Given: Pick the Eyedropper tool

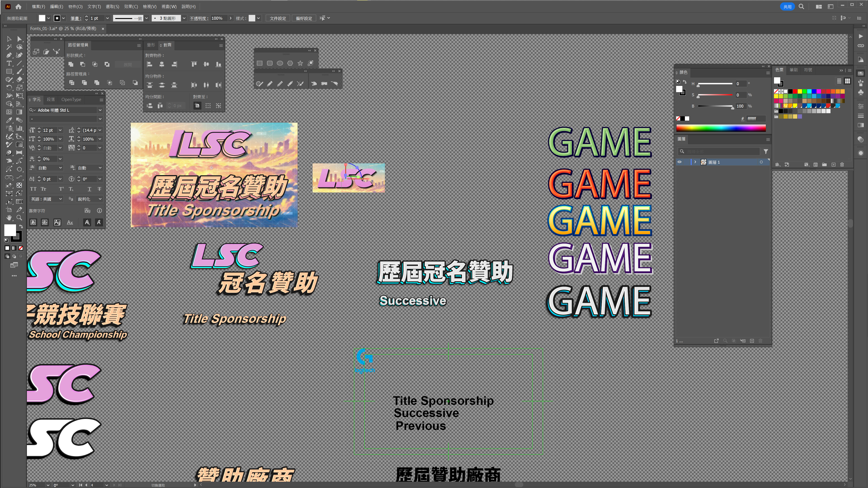Looking at the screenshot, I should [x=9, y=120].
